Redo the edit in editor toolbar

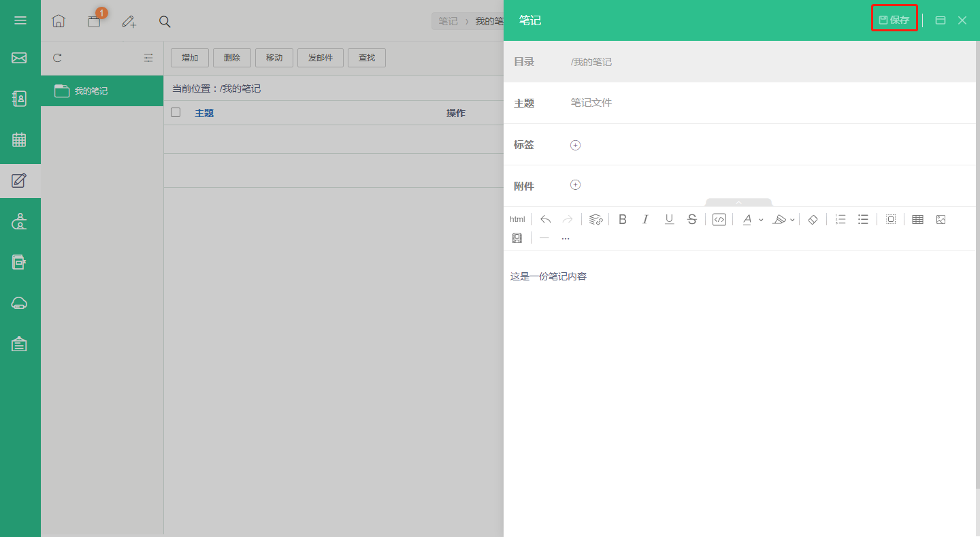[568, 219]
